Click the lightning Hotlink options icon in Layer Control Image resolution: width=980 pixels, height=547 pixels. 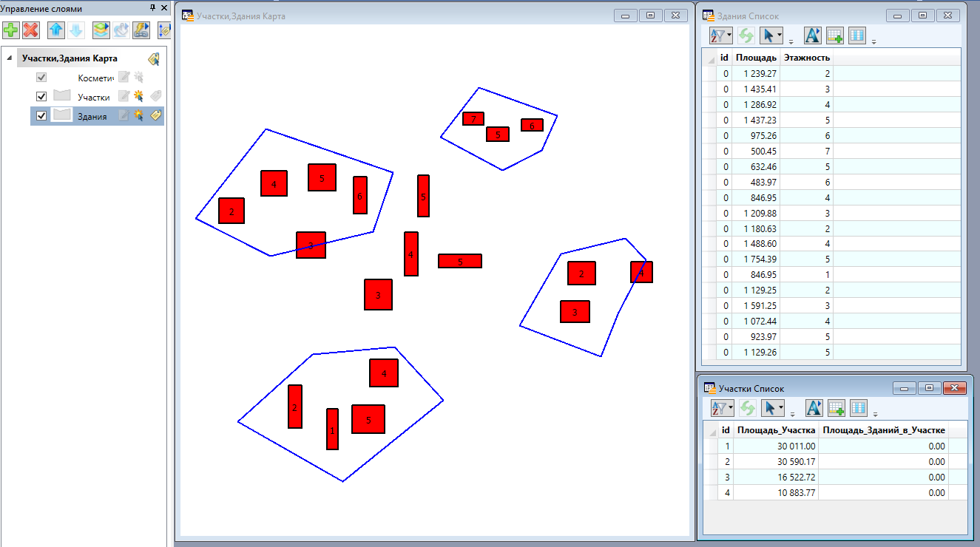click(x=141, y=30)
